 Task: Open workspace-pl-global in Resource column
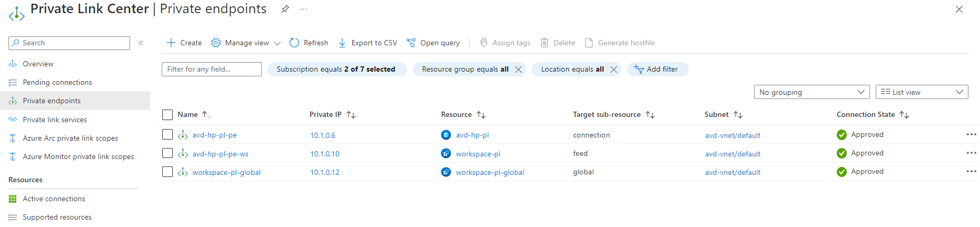point(490,172)
